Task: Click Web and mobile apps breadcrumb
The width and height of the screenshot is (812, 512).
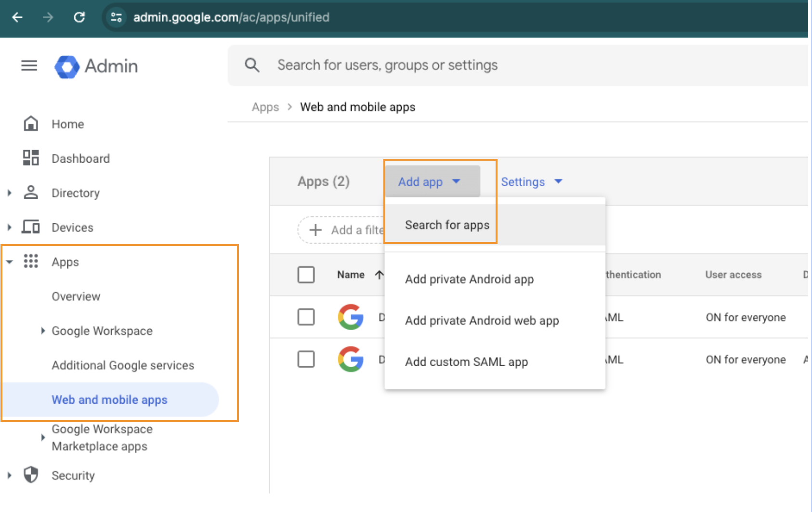Action: (x=358, y=107)
